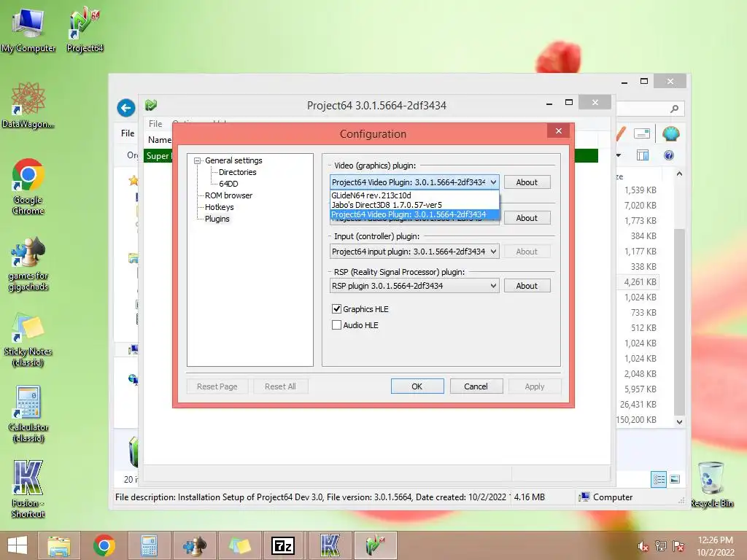
Task: Toggle the Audio HLE checkbox
Action: coord(336,324)
